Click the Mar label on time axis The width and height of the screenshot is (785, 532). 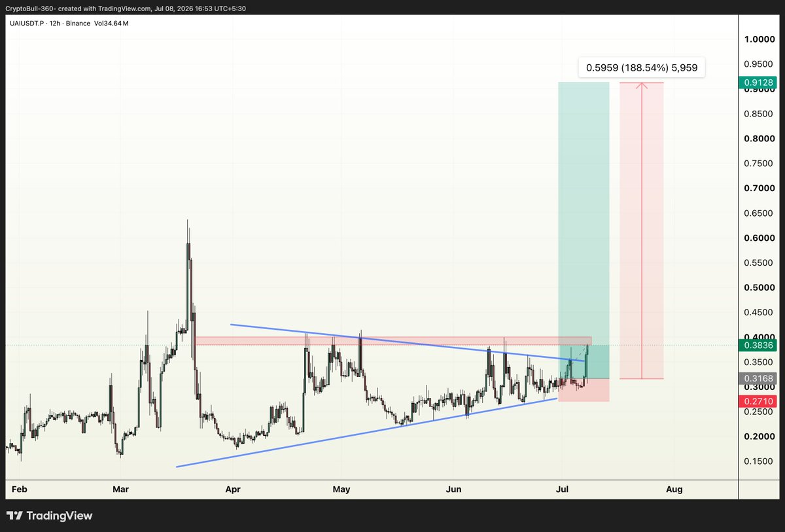[120, 489]
